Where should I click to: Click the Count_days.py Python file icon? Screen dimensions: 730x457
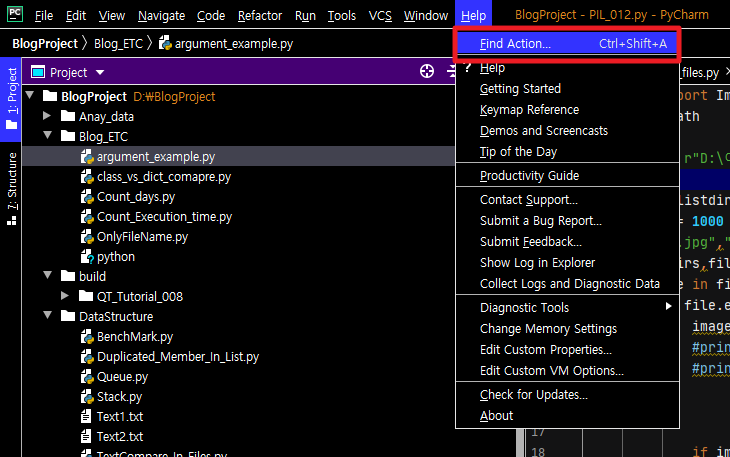tap(87, 197)
